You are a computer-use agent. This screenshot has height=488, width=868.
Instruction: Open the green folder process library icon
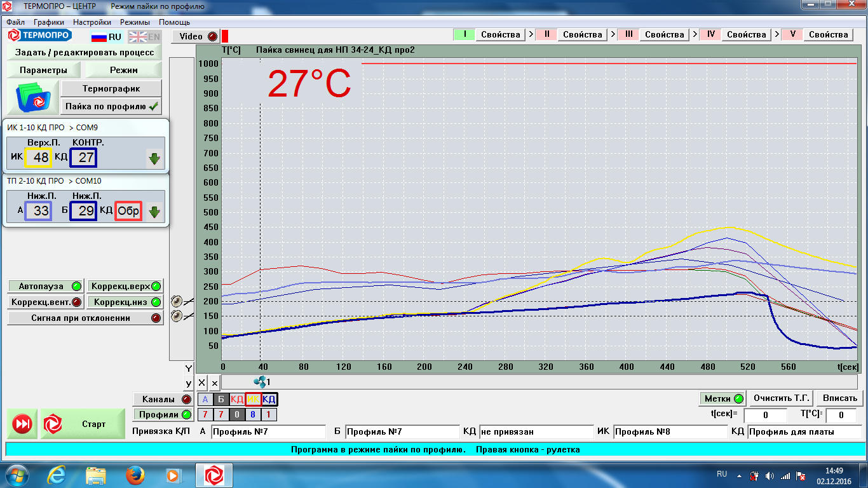[x=33, y=98]
